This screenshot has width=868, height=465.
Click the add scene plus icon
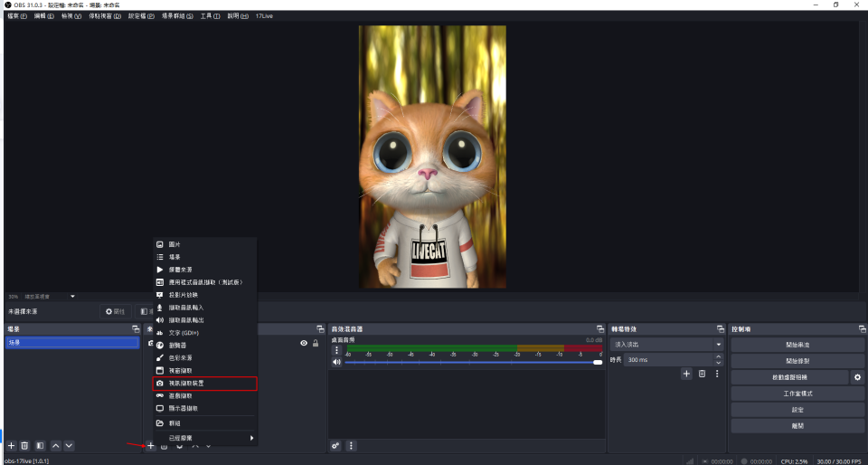[x=11, y=445]
